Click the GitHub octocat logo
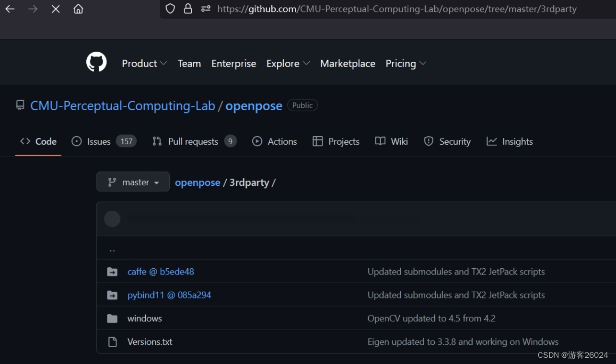 click(x=96, y=62)
